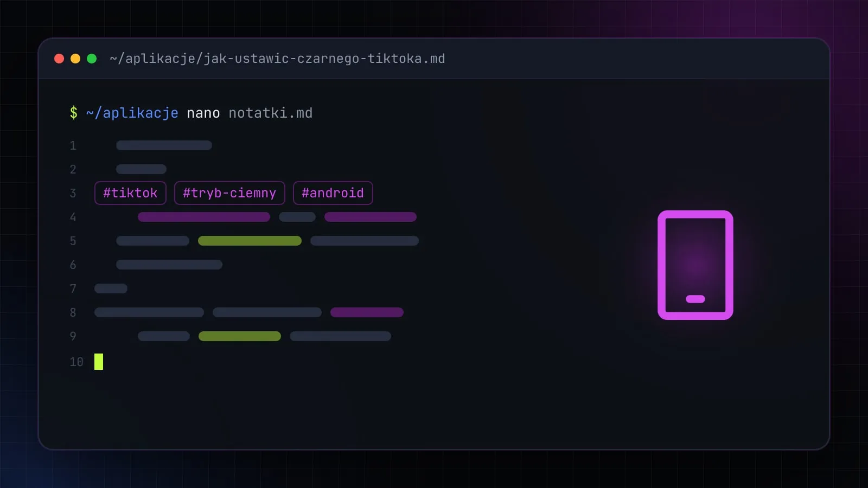The image size is (868, 488).
Task: Click line number 10 in the gutter
Action: tap(76, 362)
